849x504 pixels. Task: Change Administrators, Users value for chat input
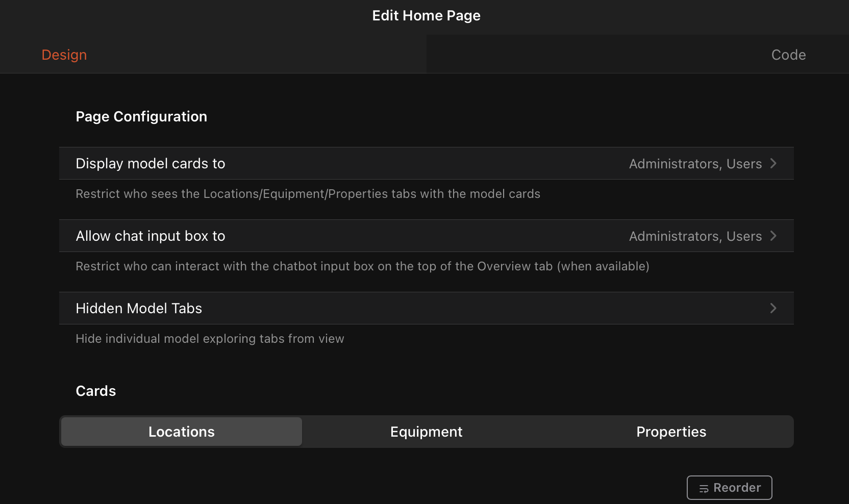pos(695,236)
